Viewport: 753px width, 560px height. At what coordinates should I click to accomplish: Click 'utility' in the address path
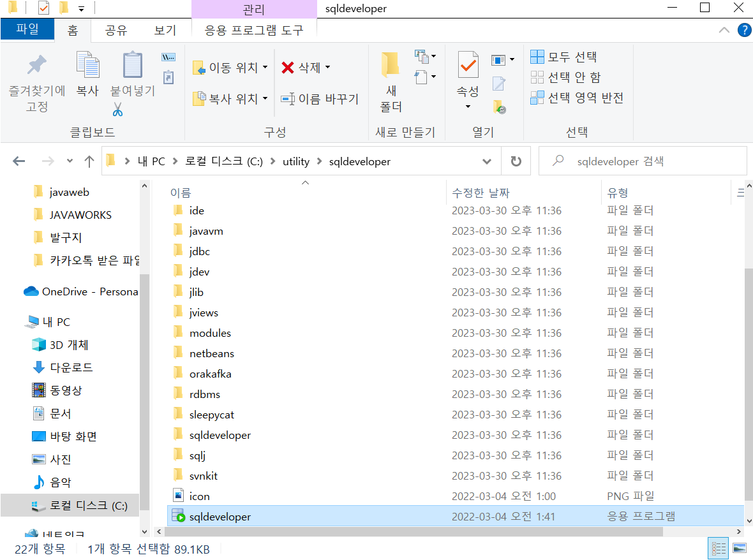296,162
